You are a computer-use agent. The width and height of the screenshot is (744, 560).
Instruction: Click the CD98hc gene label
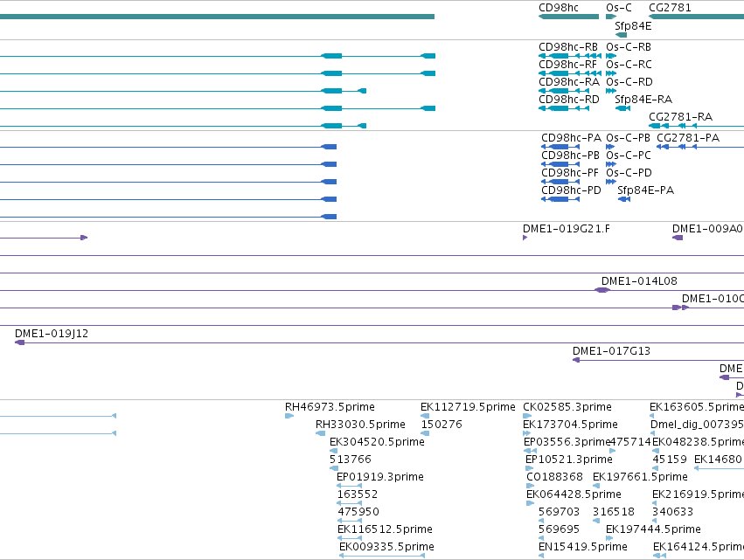pyautogui.click(x=559, y=8)
